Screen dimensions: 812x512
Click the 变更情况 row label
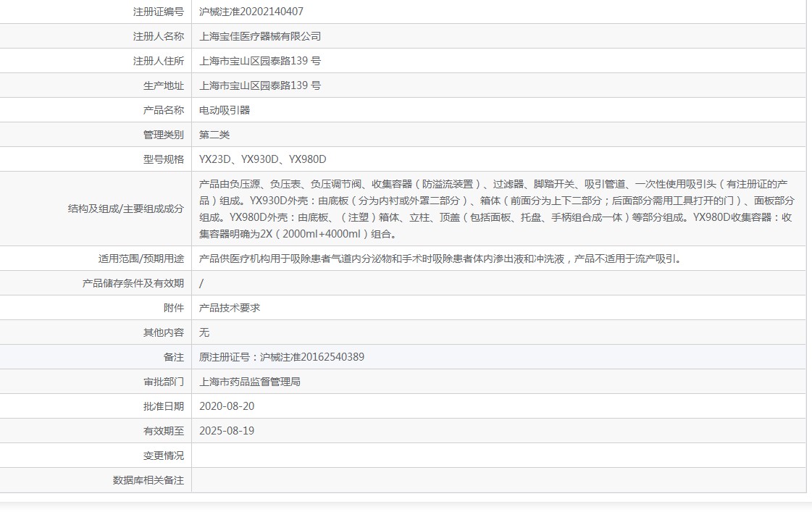click(x=164, y=456)
